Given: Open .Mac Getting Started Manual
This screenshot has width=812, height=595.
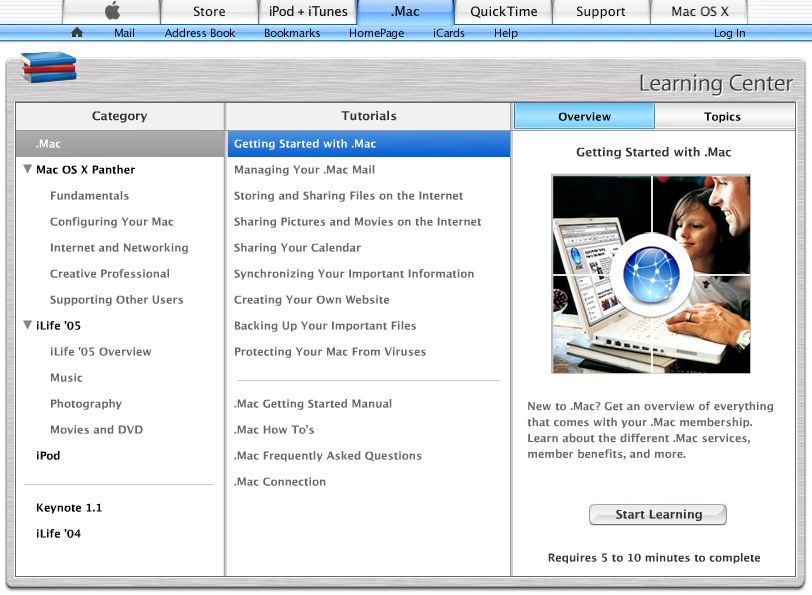Looking at the screenshot, I should pyautogui.click(x=313, y=403).
